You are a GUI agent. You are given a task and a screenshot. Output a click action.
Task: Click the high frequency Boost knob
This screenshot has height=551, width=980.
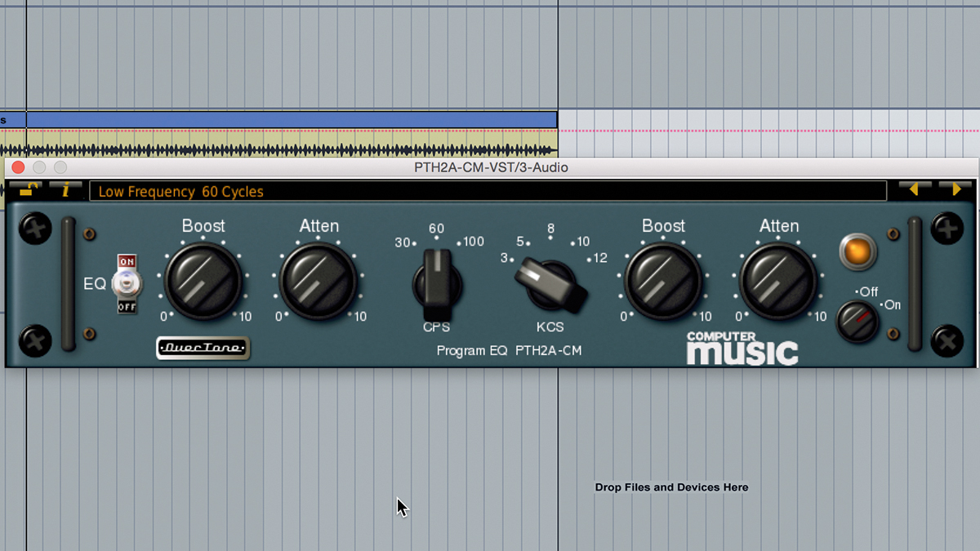click(x=663, y=280)
